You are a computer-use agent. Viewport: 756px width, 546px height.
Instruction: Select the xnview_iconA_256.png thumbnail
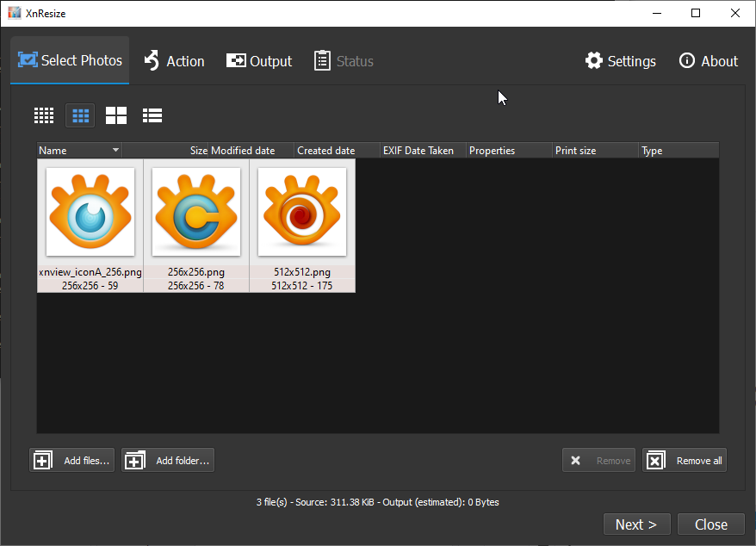(90, 212)
